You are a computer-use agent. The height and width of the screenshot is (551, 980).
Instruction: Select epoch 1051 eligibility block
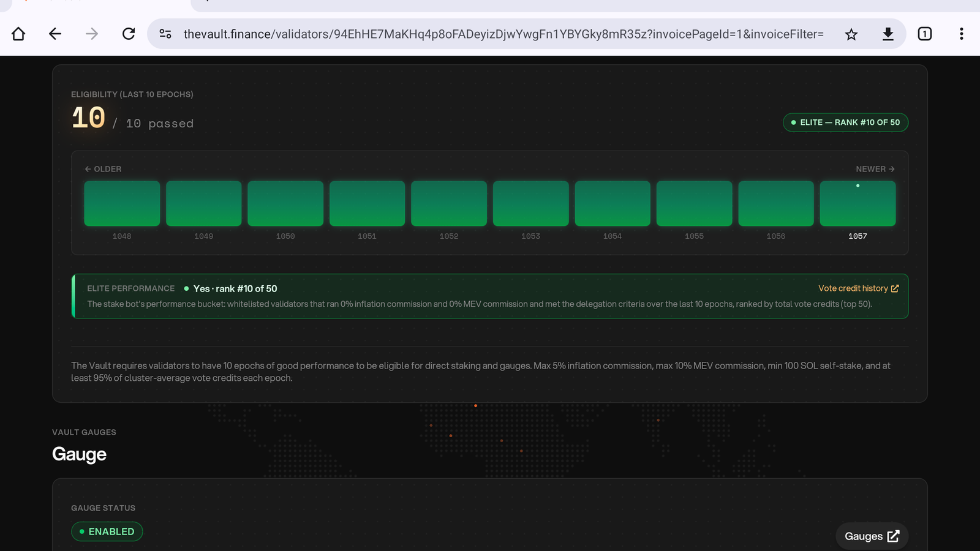pos(367,203)
